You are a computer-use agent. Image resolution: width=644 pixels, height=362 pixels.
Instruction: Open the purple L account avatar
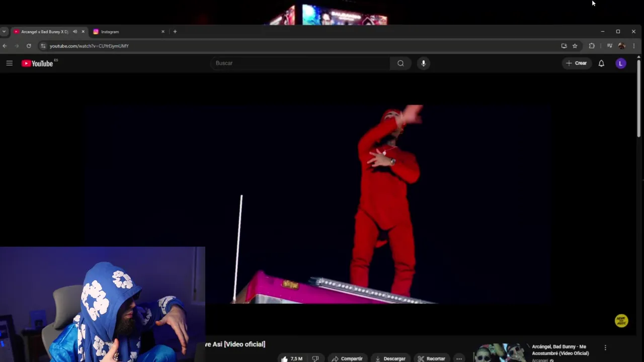tap(621, 63)
